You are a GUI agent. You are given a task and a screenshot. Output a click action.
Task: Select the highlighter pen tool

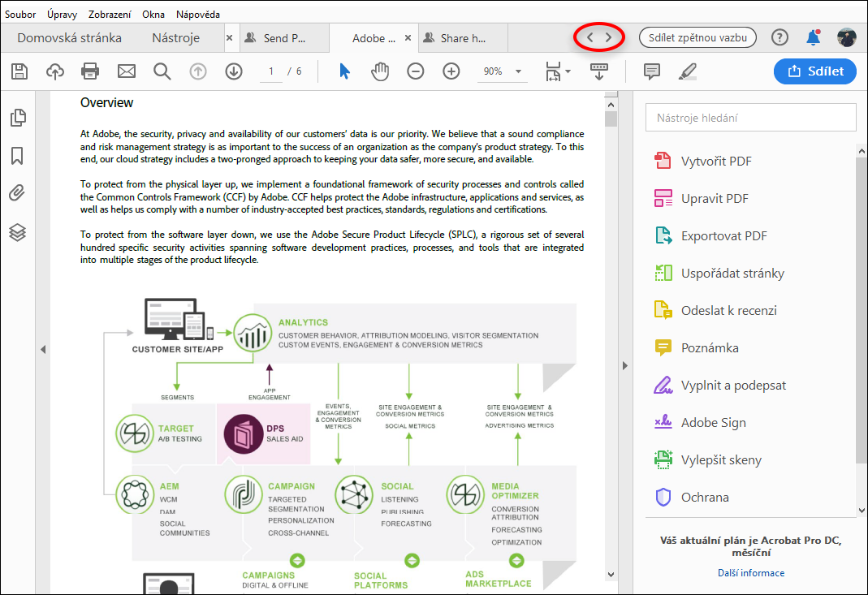coord(688,71)
